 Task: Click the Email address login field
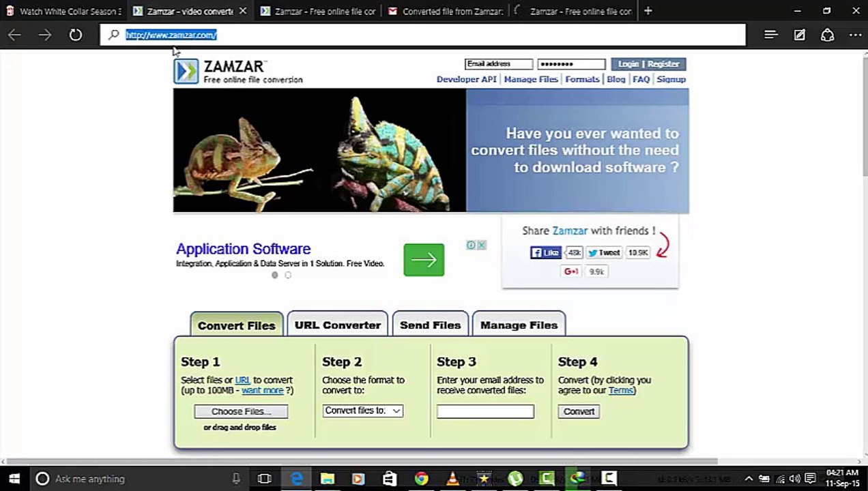tap(499, 64)
